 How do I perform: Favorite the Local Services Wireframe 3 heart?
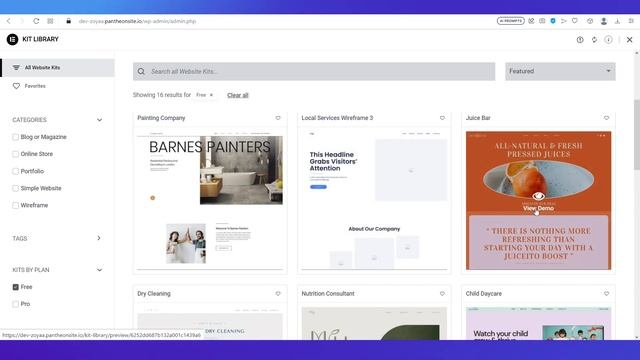click(442, 118)
